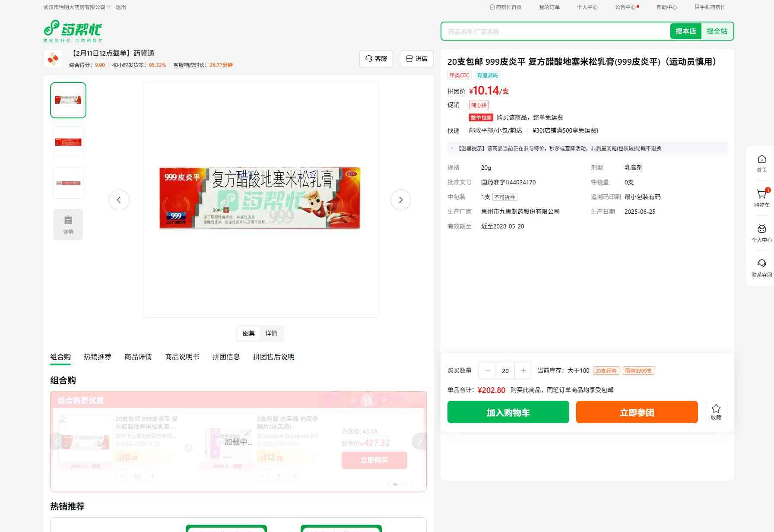Screen dimensions: 774x532
Task: Click the shopping cart icon in right sidebar
Action: click(x=761, y=195)
